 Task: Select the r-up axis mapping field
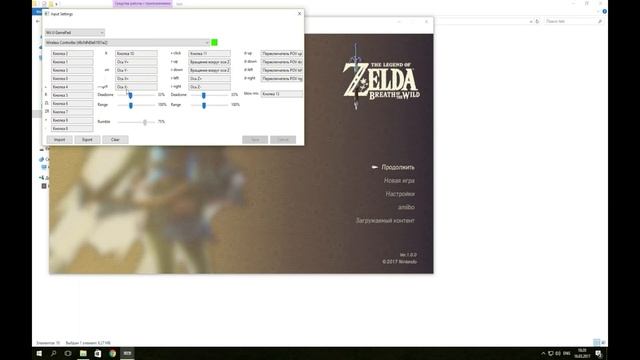[209, 62]
